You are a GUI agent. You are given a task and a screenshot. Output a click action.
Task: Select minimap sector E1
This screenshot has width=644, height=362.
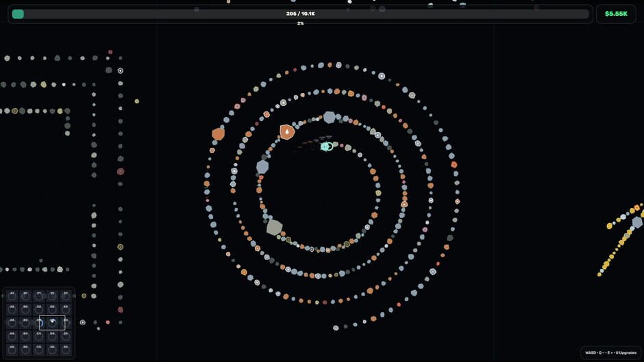(x=66, y=296)
